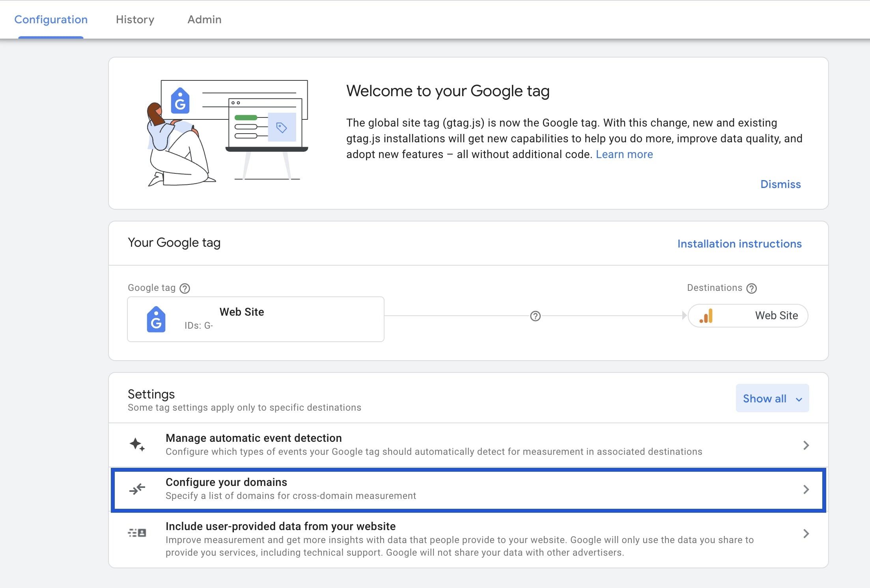Expand the Show all settings dropdown
This screenshot has width=870, height=588.
tap(772, 398)
